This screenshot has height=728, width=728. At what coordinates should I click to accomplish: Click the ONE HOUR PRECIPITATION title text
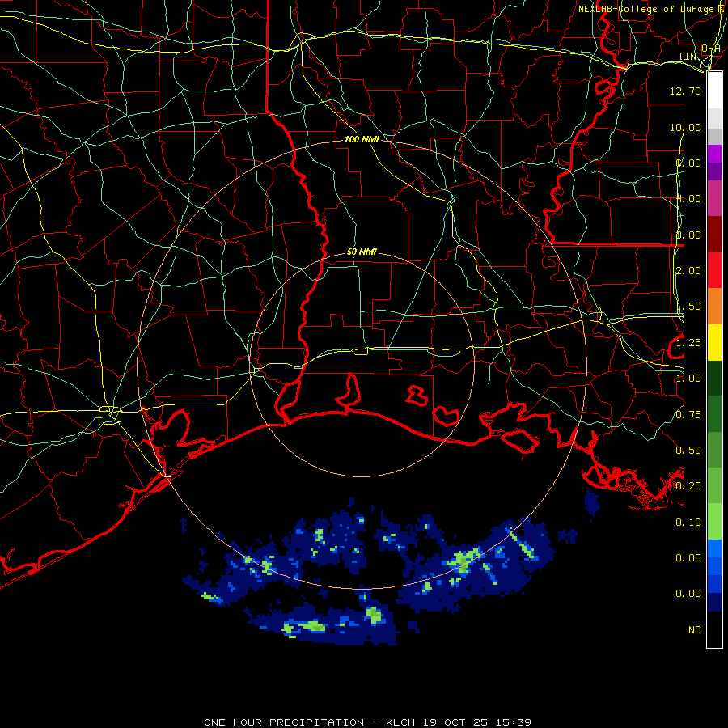click(x=284, y=722)
